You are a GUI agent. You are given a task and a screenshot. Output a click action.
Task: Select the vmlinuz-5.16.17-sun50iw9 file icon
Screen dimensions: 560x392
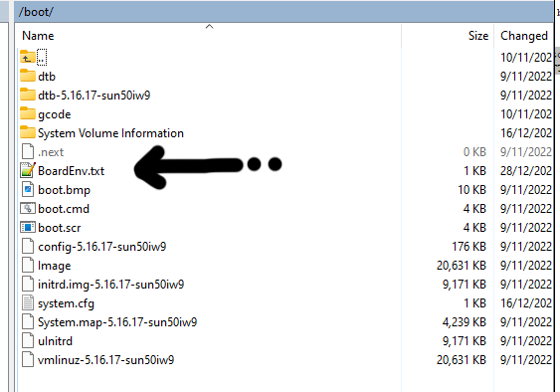pos(28,360)
